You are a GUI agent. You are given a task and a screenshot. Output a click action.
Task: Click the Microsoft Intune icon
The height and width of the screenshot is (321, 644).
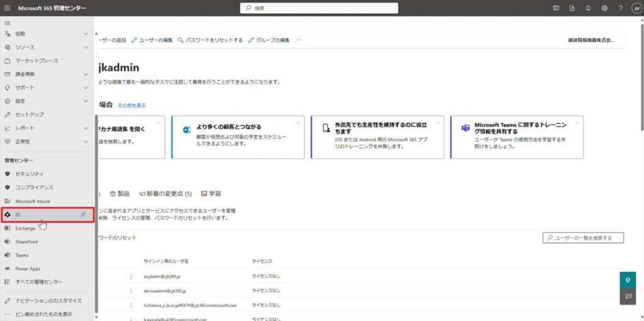7,201
